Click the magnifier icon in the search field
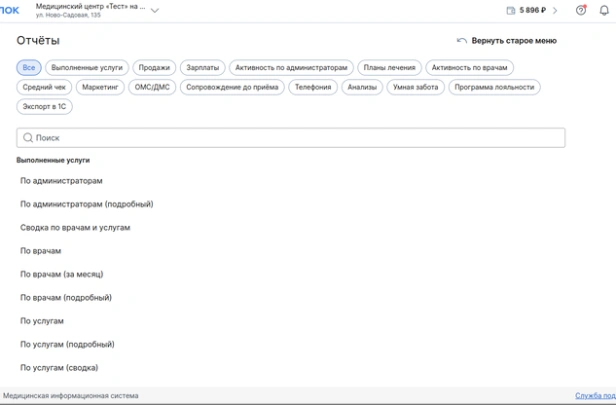This screenshot has height=405, width=616. (x=28, y=138)
